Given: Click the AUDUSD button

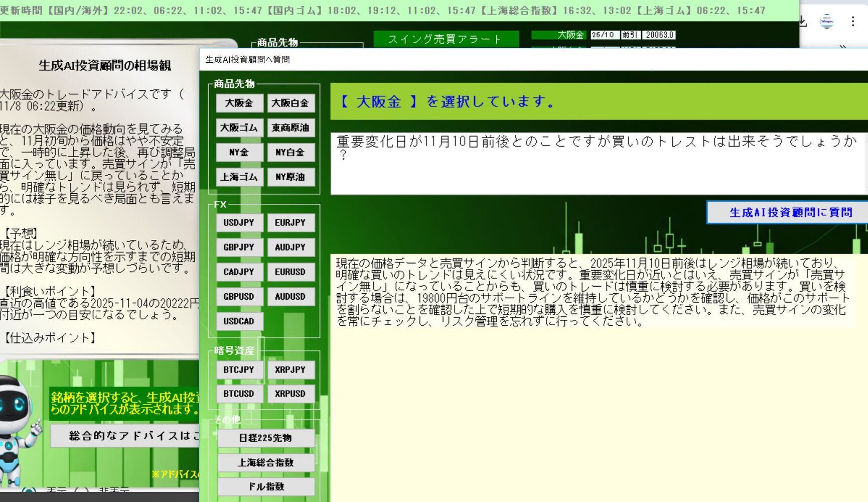Looking at the screenshot, I should [x=291, y=296].
